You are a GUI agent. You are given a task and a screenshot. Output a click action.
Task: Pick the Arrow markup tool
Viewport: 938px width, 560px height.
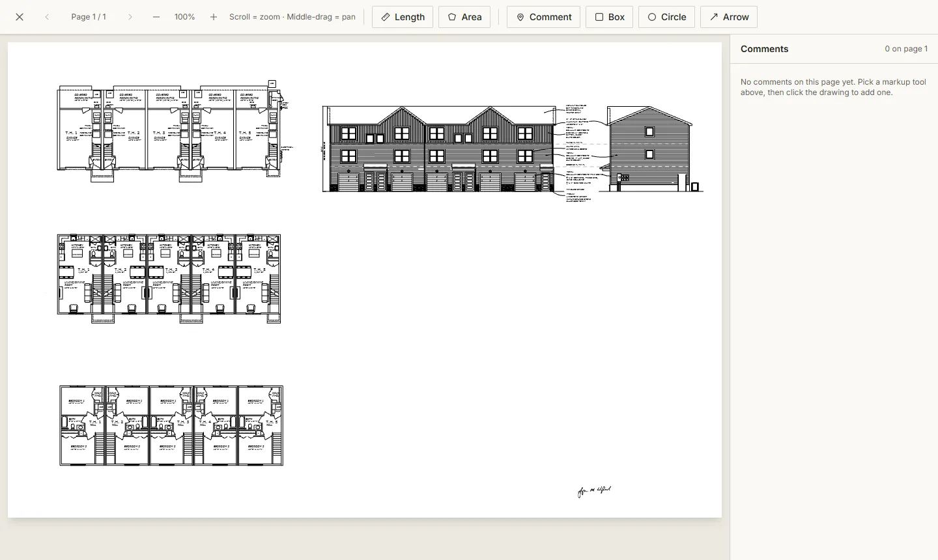729,17
